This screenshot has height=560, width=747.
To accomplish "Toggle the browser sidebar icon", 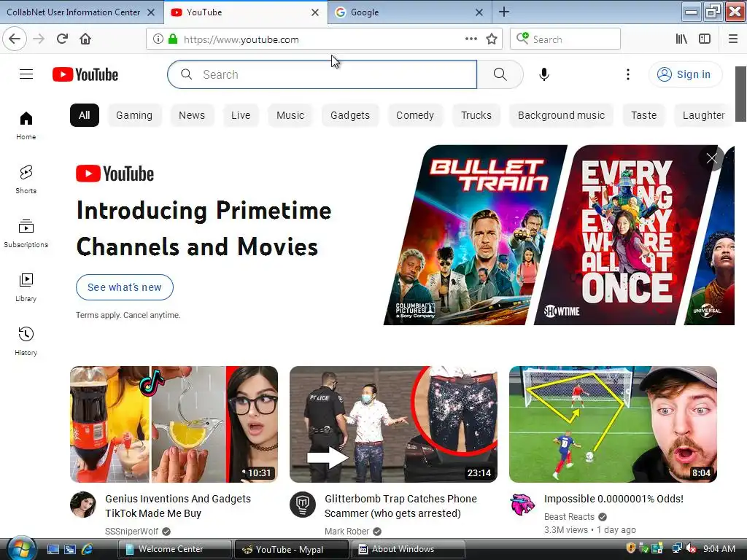I will [705, 39].
